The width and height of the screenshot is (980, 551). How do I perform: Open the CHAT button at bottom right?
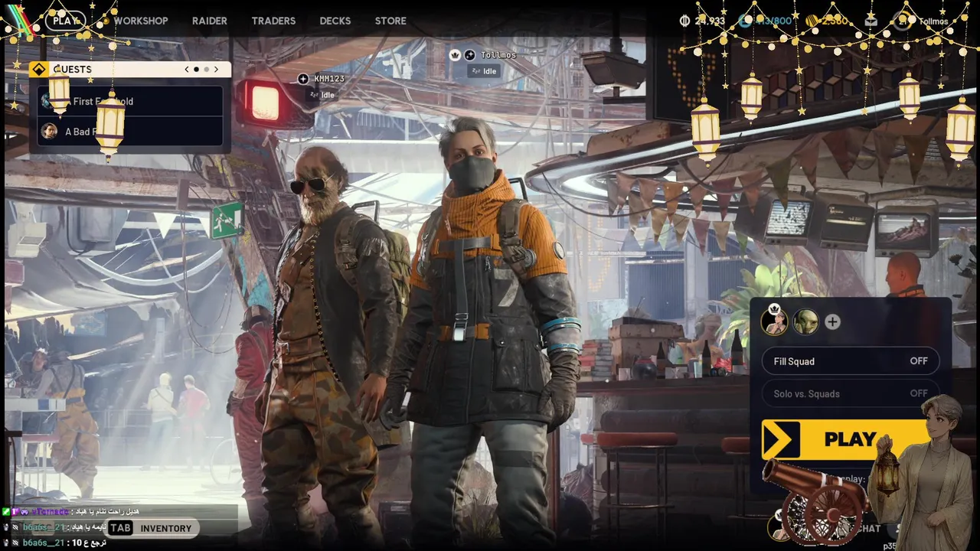click(868, 528)
